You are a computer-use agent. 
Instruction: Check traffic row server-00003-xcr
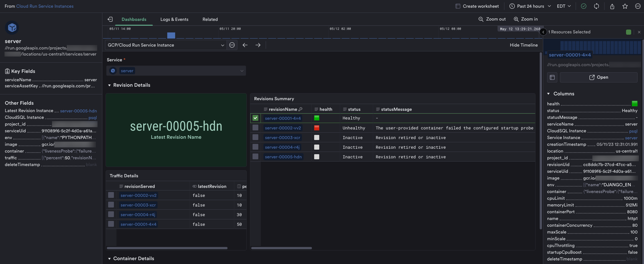(111, 205)
